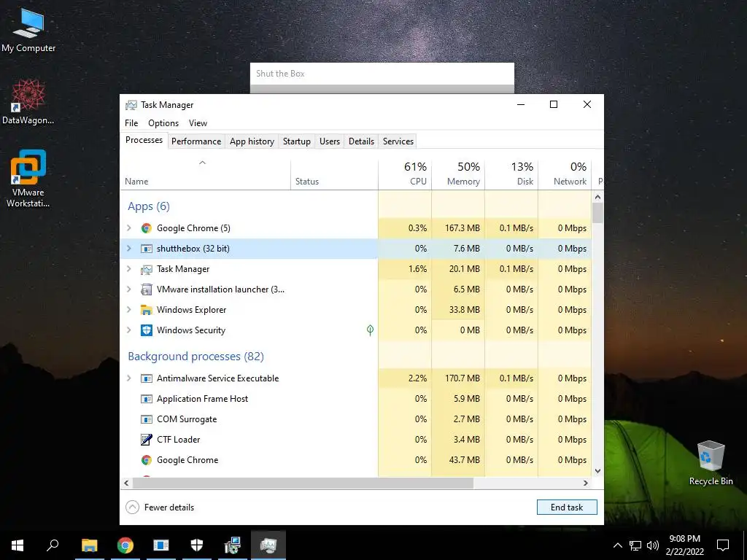Screen dimensions: 747x560
Task: Click the Google Chrome app icon in Apps list
Action: click(146, 228)
